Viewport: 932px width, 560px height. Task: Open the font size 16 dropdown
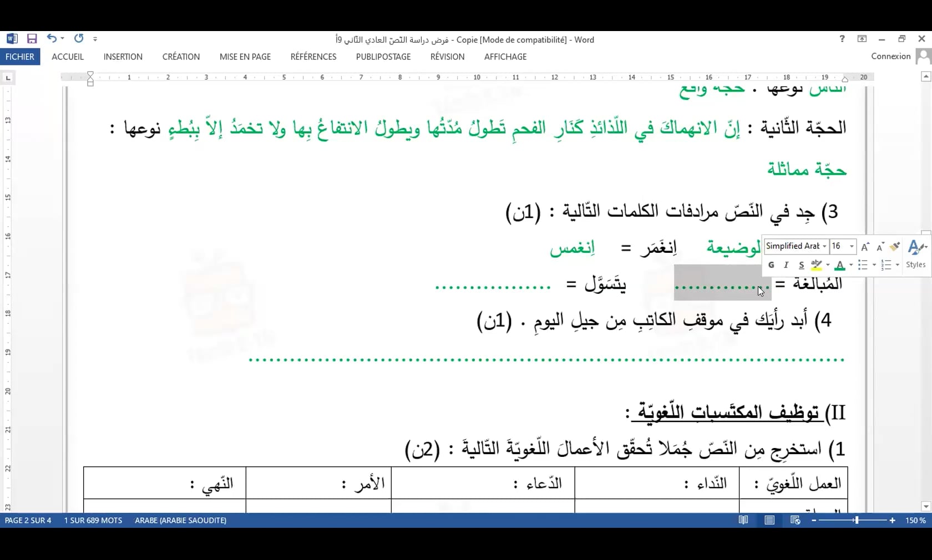pos(852,246)
